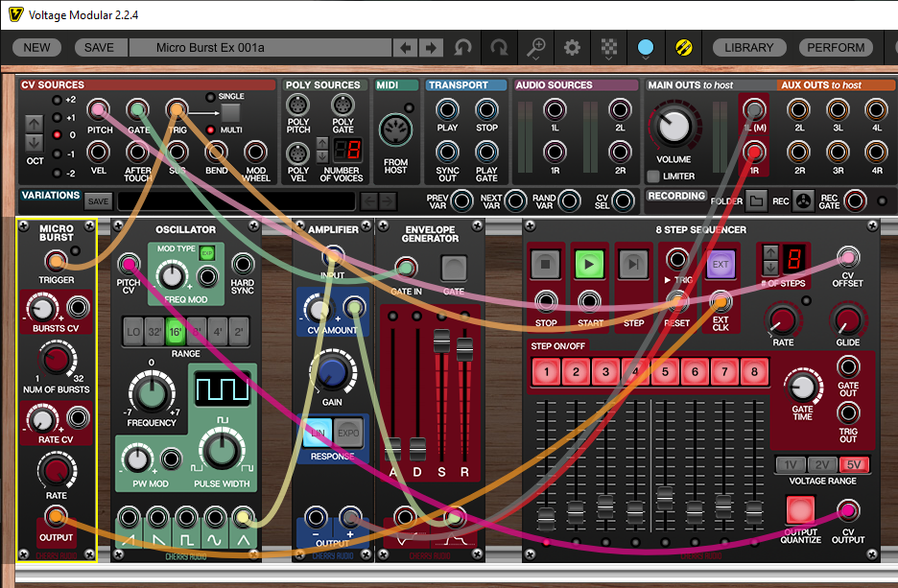This screenshot has height=588, width=898.
Task: Open the settings gear in the toolbar
Action: coord(572,48)
